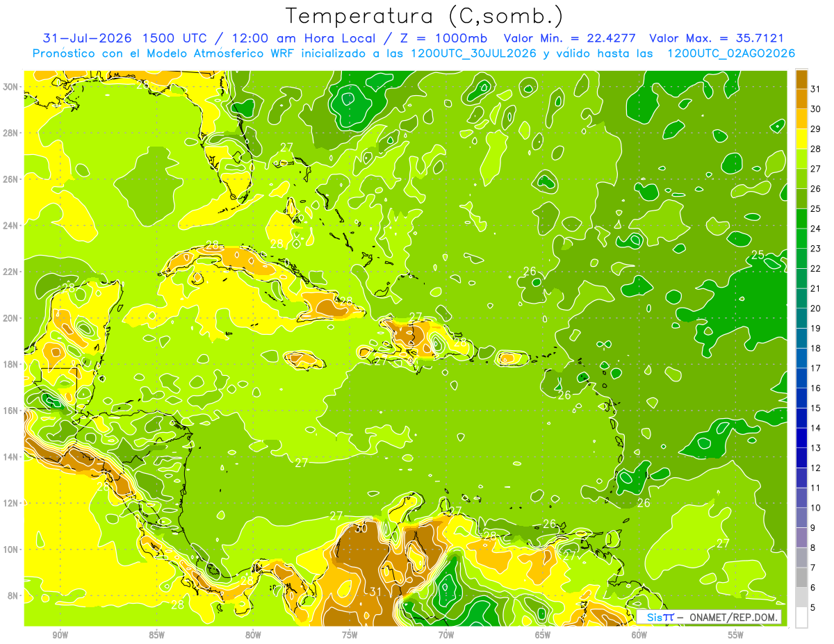The height and width of the screenshot is (644, 834).
Task: Click the "8N" latitude axis label
Action: tap(13, 595)
